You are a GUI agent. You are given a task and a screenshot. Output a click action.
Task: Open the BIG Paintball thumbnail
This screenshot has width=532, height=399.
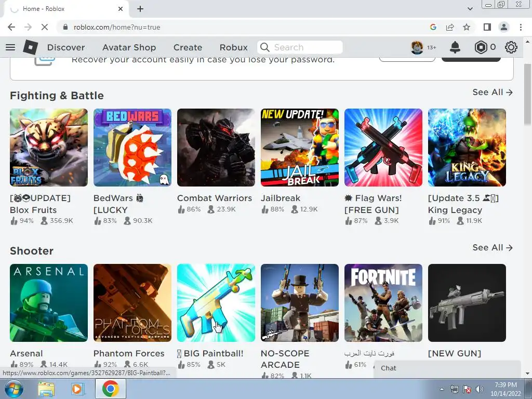click(216, 303)
